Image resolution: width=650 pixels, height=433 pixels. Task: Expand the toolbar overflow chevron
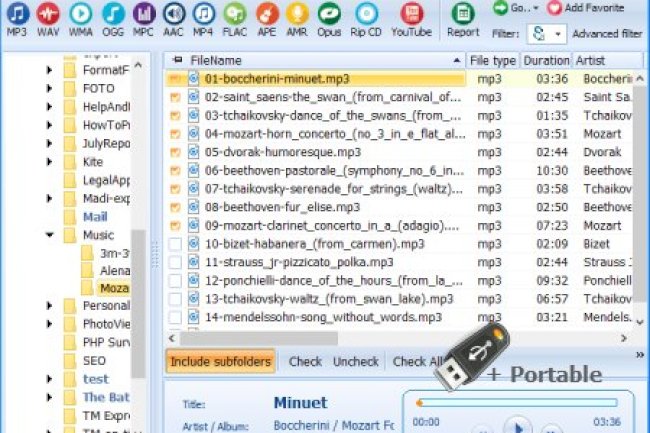tap(640, 355)
